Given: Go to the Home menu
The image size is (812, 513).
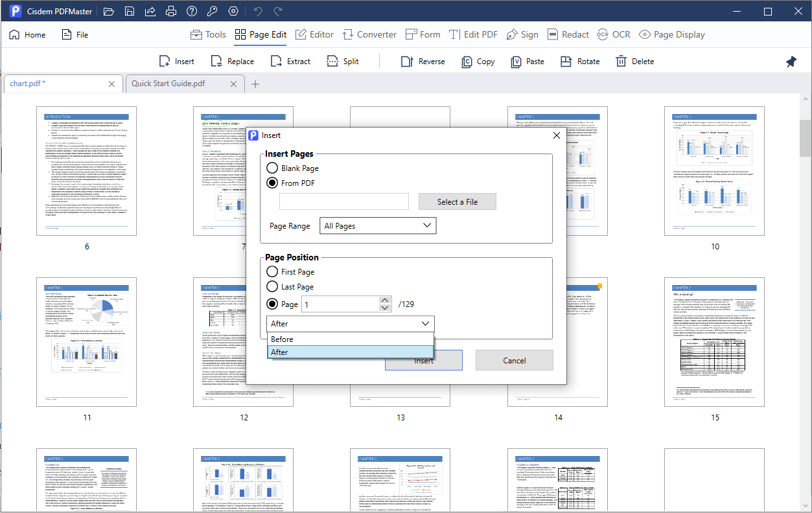Looking at the screenshot, I should coord(27,35).
